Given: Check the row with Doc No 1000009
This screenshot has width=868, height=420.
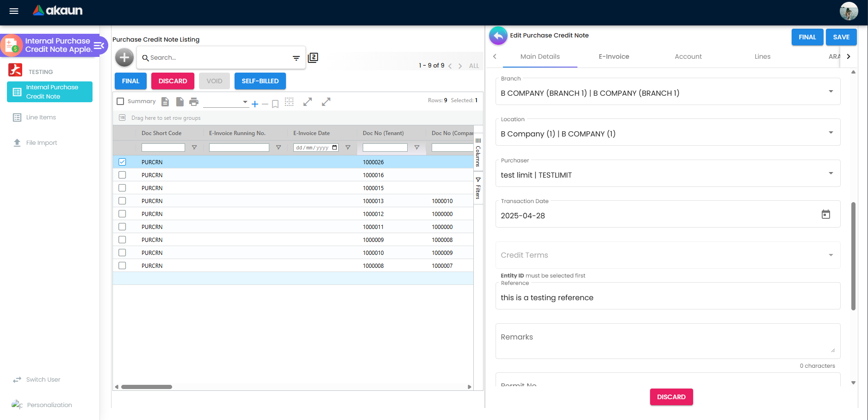Looking at the screenshot, I should click(122, 240).
